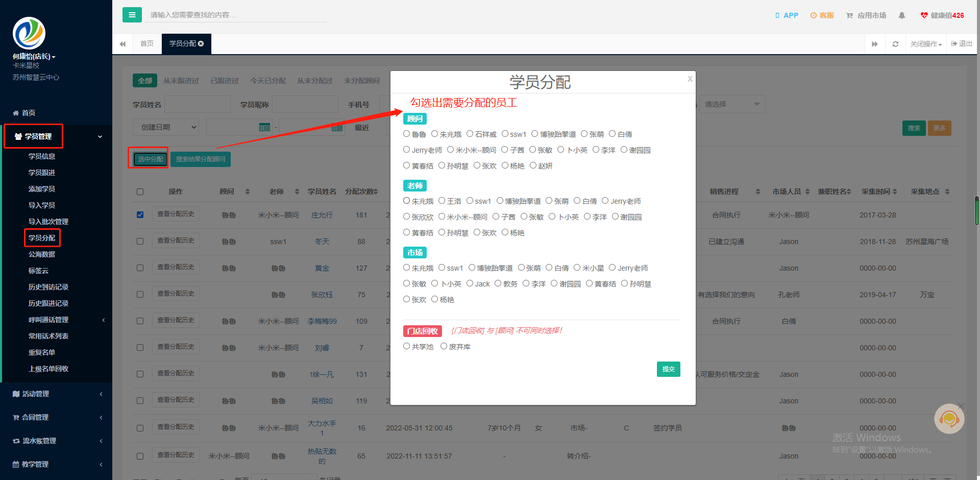
Task: Select the 共享池 radio option
Action: pos(407,346)
